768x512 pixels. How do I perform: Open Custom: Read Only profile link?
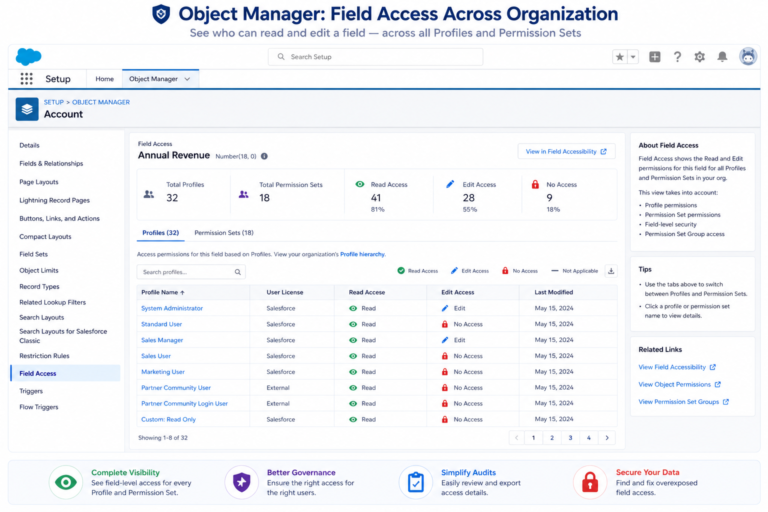(x=168, y=419)
